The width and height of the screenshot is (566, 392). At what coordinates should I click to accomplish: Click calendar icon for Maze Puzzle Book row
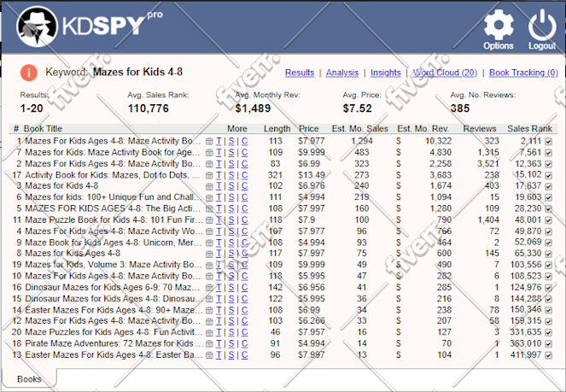pos(209,220)
